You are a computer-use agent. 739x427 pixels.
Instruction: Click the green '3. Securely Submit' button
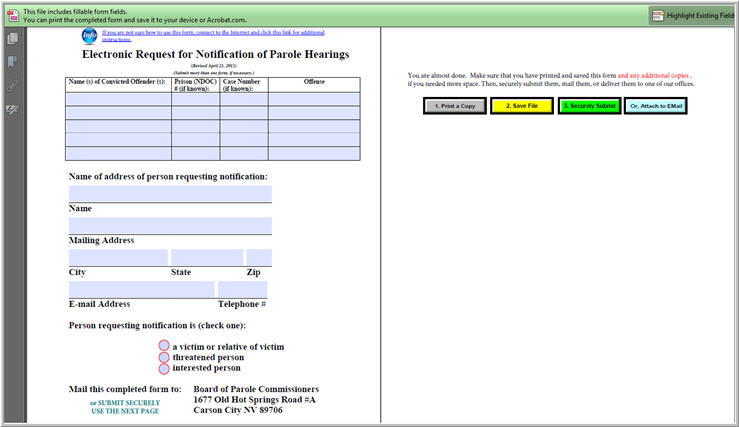pos(589,106)
